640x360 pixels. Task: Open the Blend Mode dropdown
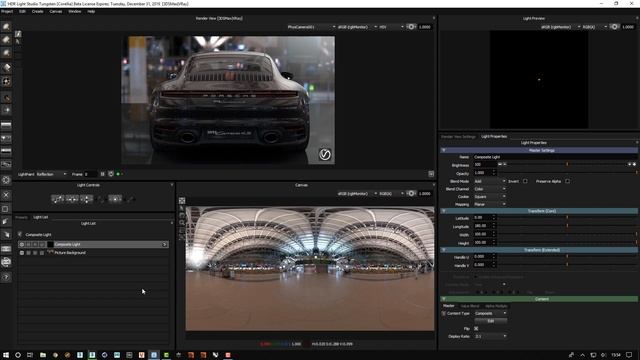[490, 181]
